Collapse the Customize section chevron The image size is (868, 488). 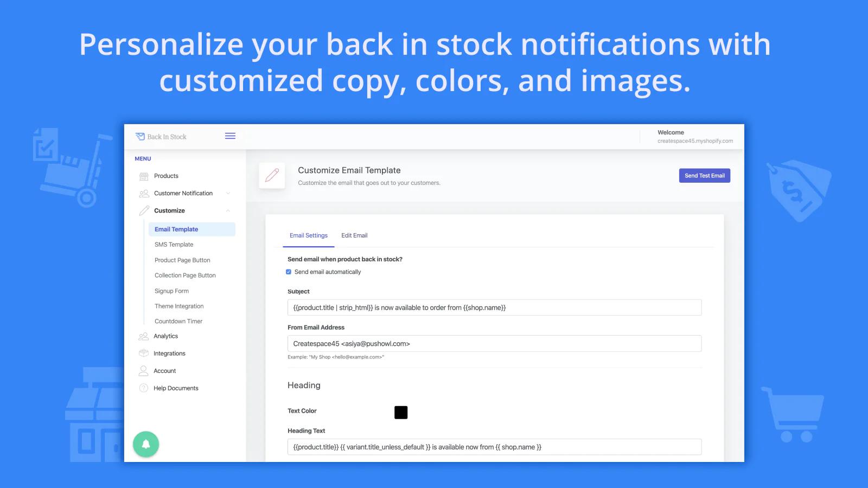click(228, 211)
